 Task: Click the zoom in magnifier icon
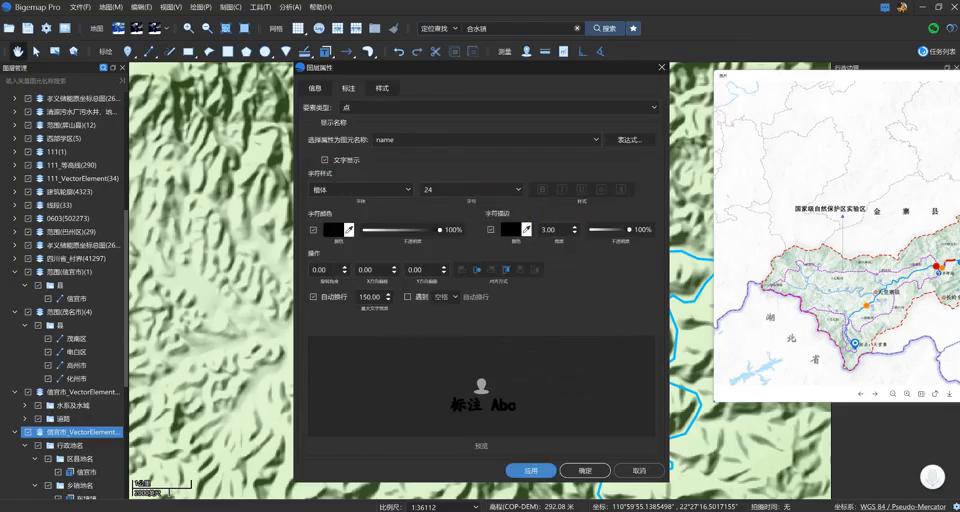188,29
